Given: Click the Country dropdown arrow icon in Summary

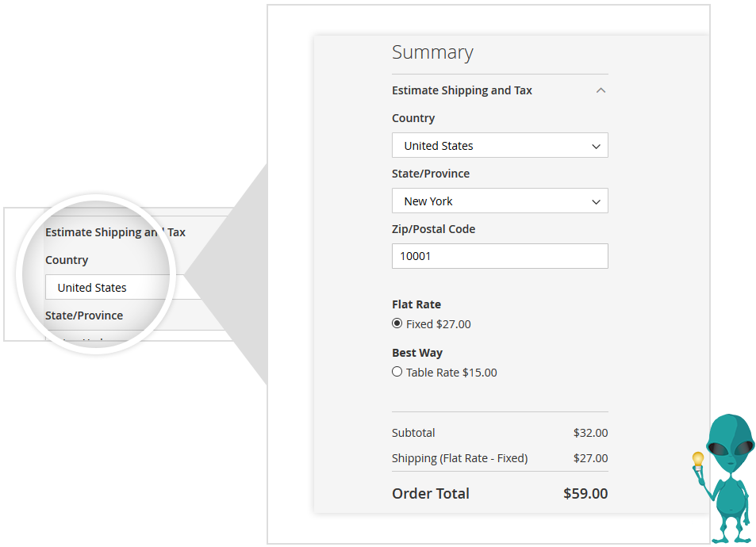Looking at the screenshot, I should [x=597, y=147].
